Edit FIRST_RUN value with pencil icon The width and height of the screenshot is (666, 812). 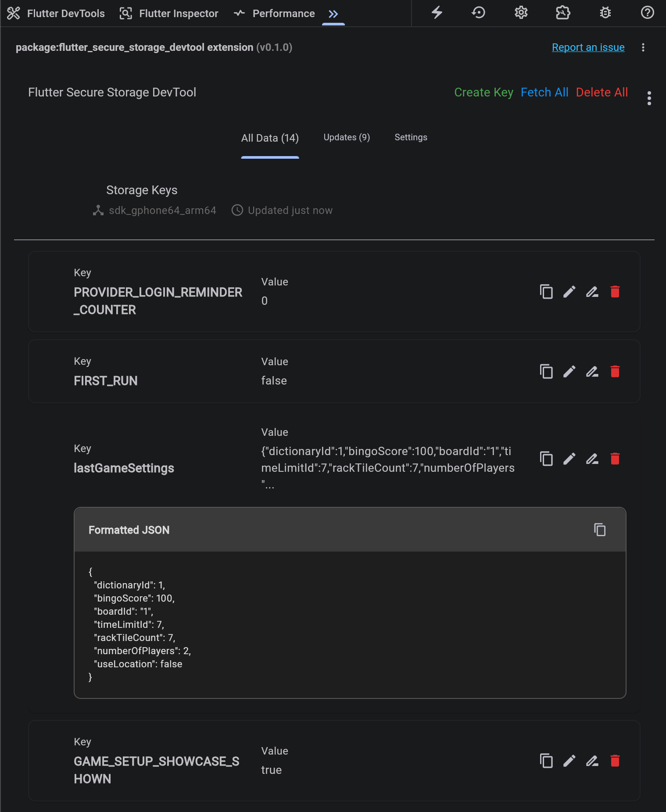tap(569, 371)
